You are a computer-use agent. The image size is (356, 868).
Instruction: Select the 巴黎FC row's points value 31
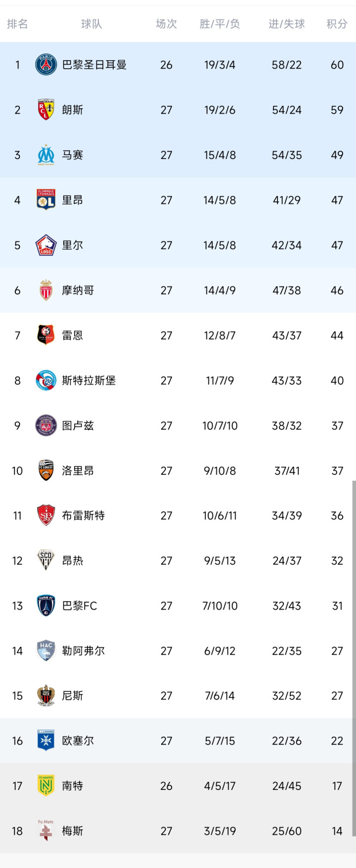(337, 606)
